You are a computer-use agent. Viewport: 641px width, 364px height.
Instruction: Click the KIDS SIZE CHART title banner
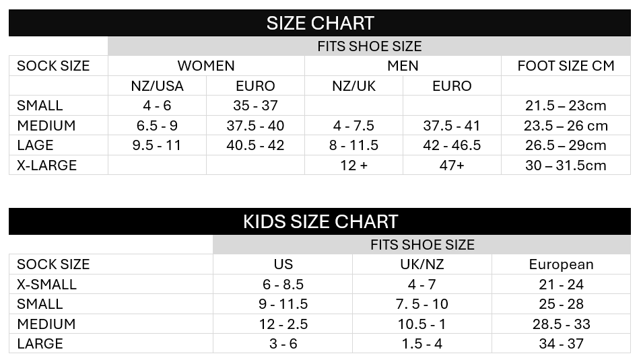pyautogui.click(x=320, y=221)
